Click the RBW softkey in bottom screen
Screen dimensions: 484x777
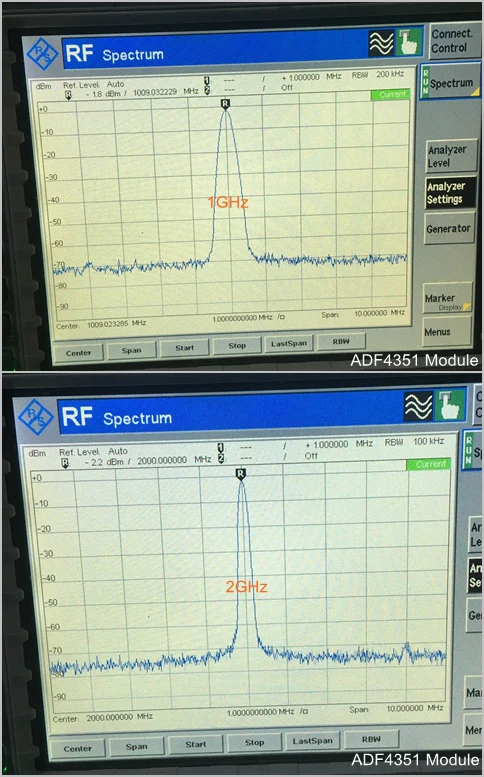[x=371, y=739]
